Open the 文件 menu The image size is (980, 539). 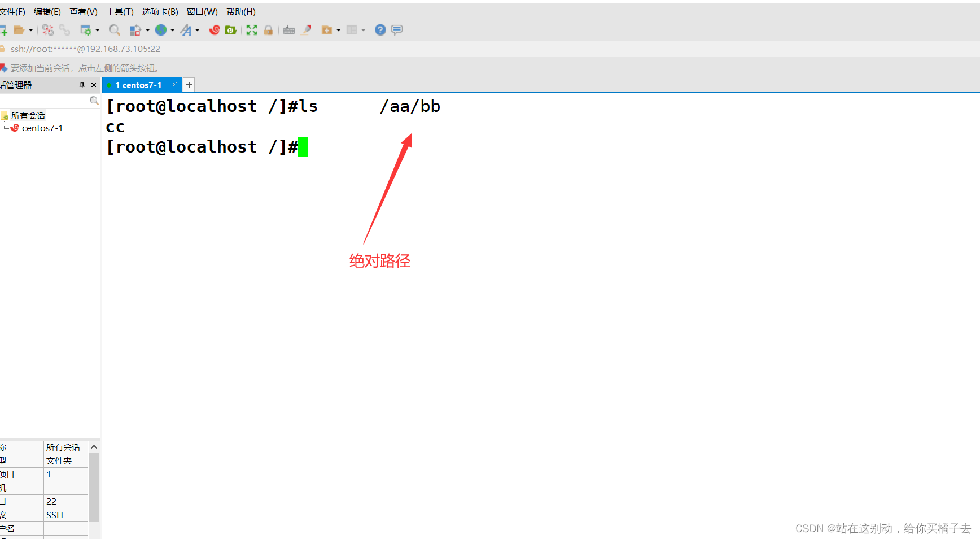(12, 11)
